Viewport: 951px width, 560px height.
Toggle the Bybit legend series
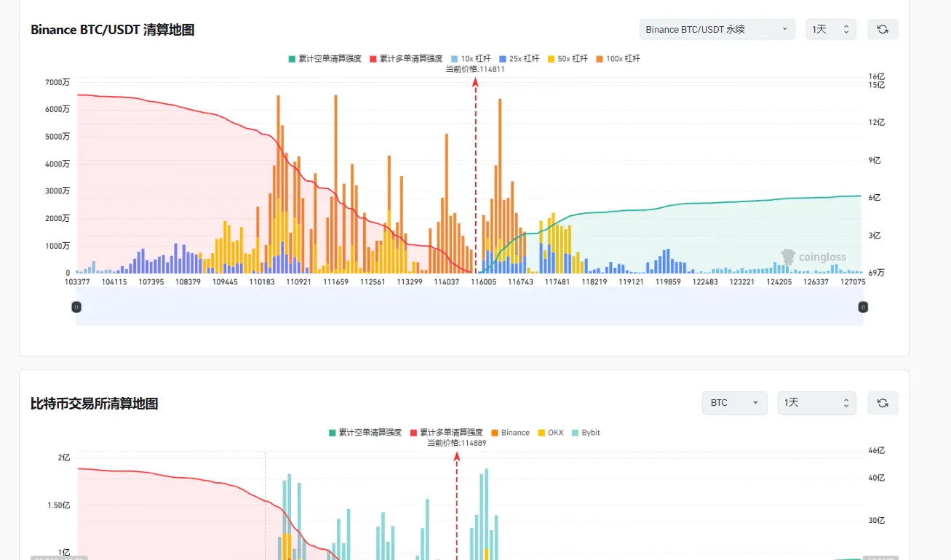click(x=586, y=433)
